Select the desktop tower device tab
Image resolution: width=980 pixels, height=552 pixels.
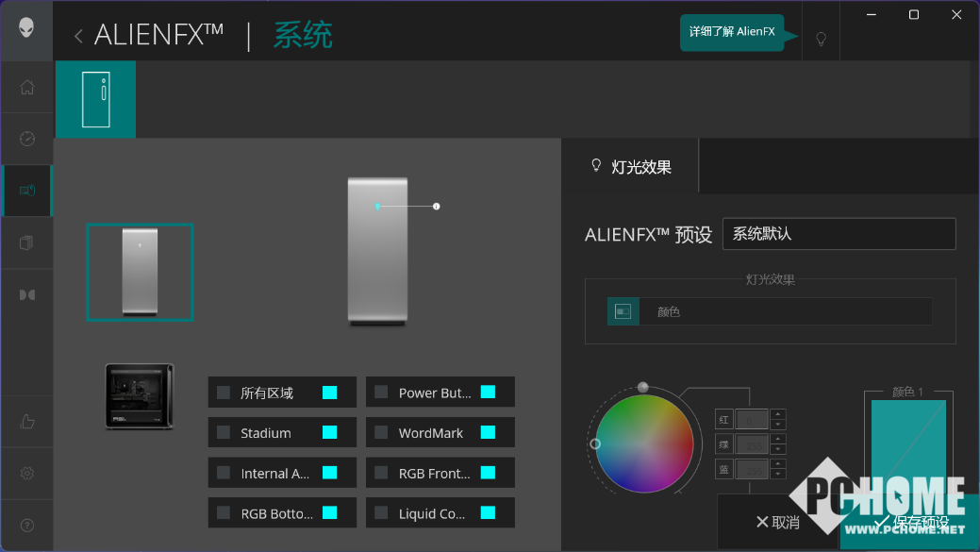coord(95,99)
